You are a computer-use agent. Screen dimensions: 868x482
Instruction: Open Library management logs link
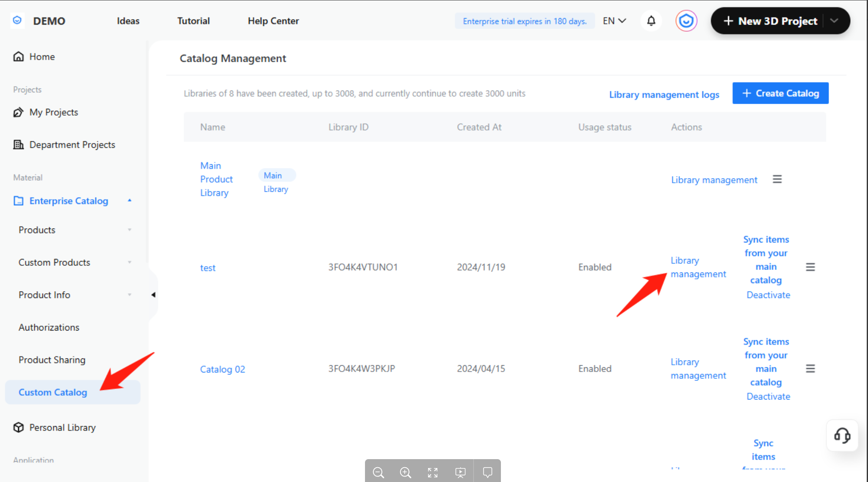[x=664, y=94]
